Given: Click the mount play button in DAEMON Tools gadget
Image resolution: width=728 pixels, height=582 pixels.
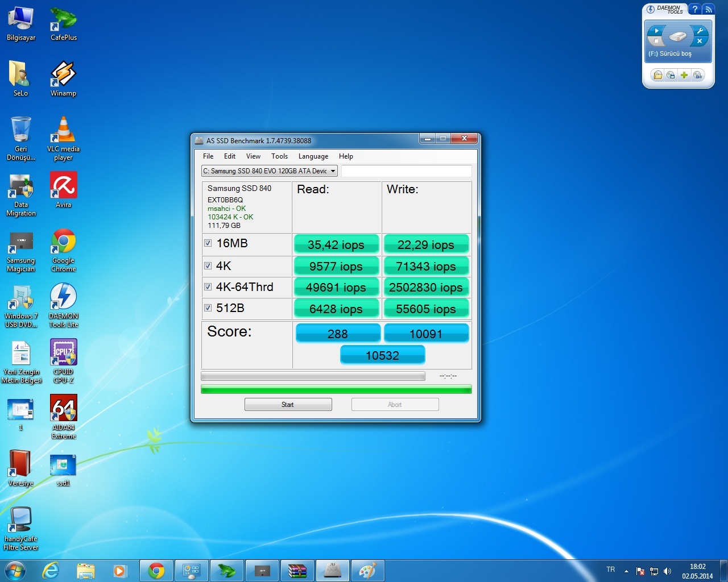Looking at the screenshot, I should 656,31.
